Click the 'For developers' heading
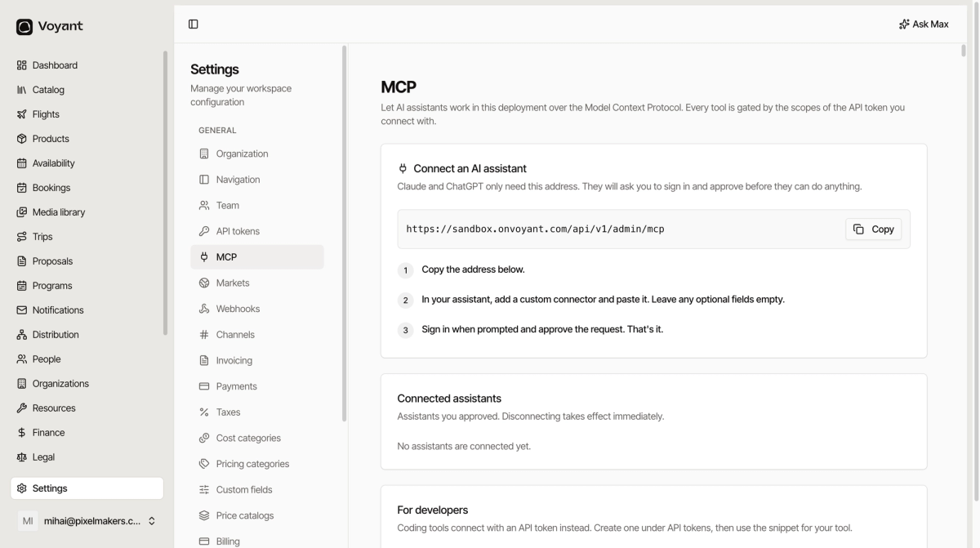980x548 pixels. 433,510
